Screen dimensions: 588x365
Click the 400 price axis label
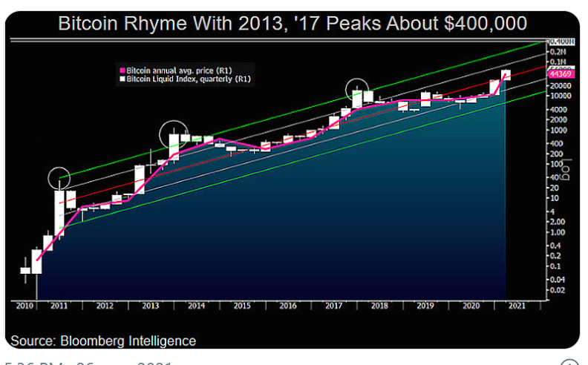pos(557,143)
